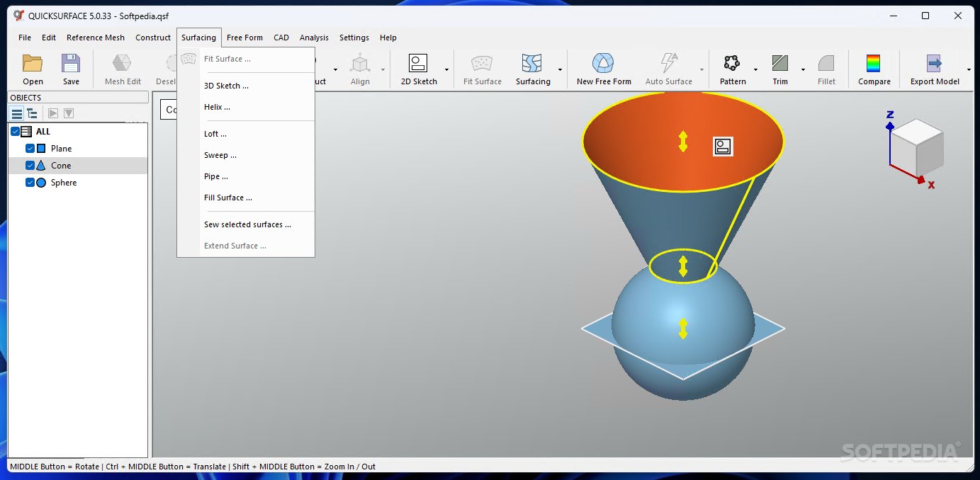Open the Edit menu
This screenshot has height=480, width=980.
pos(49,38)
